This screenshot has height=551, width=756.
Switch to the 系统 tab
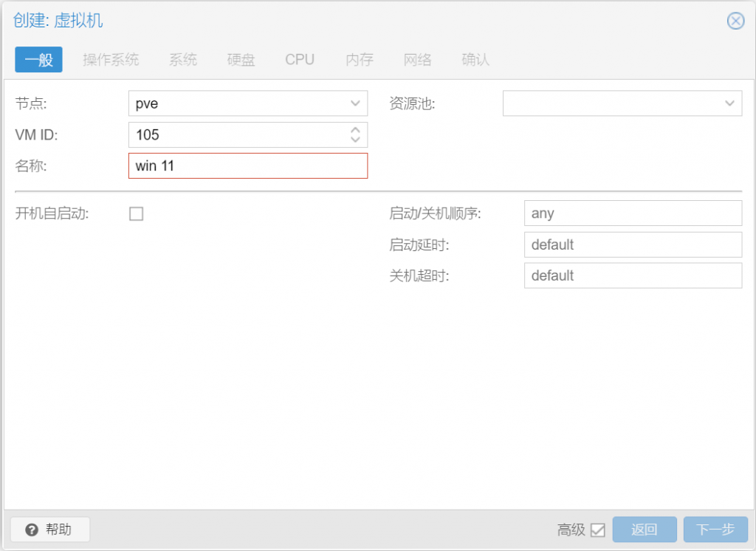point(182,59)
